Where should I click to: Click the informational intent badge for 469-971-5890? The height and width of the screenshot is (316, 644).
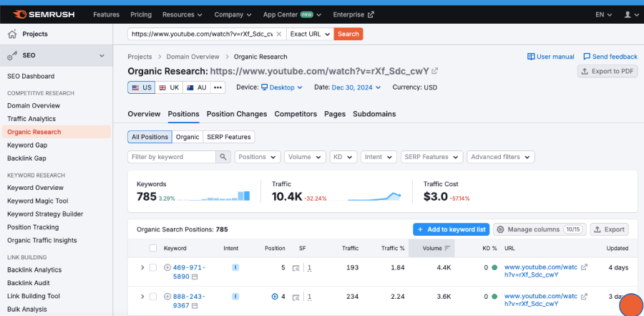[235, 267]
